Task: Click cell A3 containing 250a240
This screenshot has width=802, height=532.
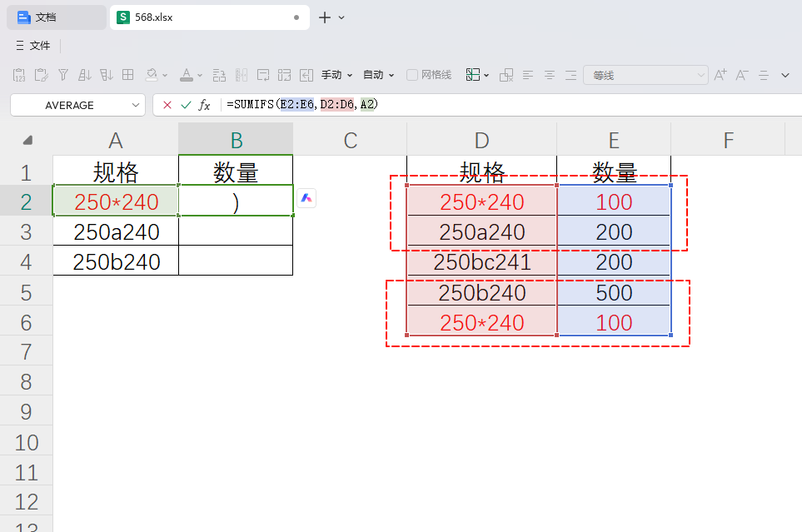Action: coord(116,231)
